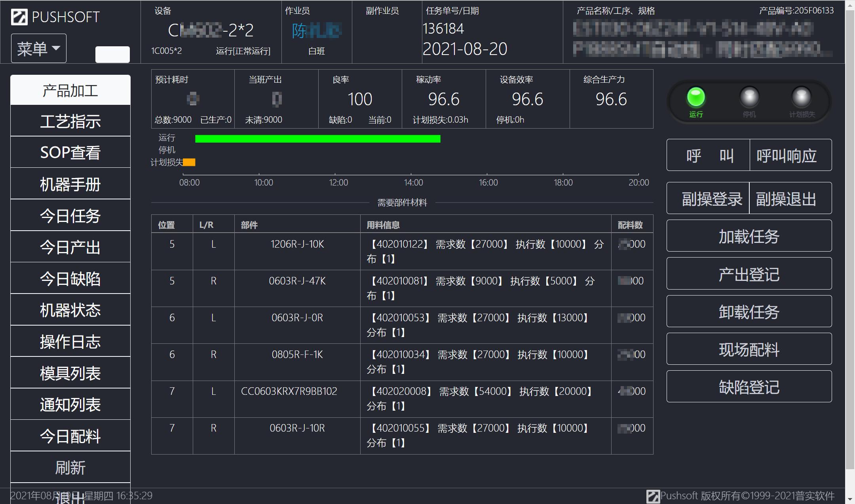Open 工艺指示 sidebar item

(x=70, y=121)
